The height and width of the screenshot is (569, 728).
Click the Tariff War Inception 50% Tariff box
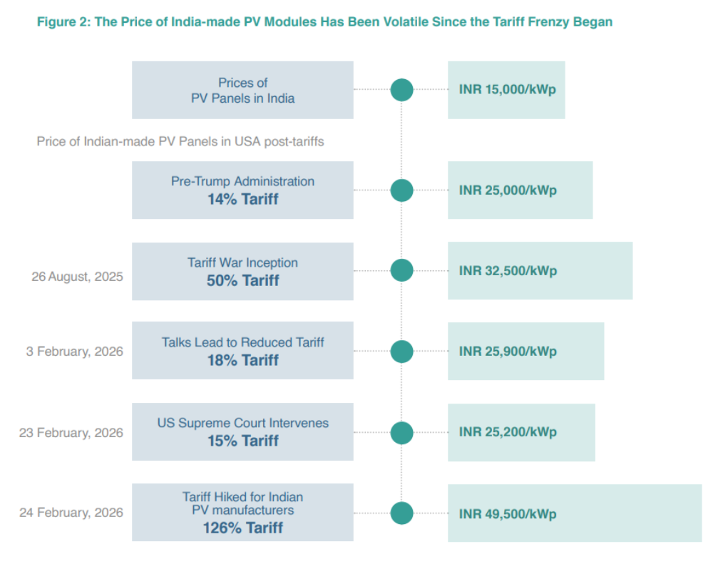(x=242, y=271)
